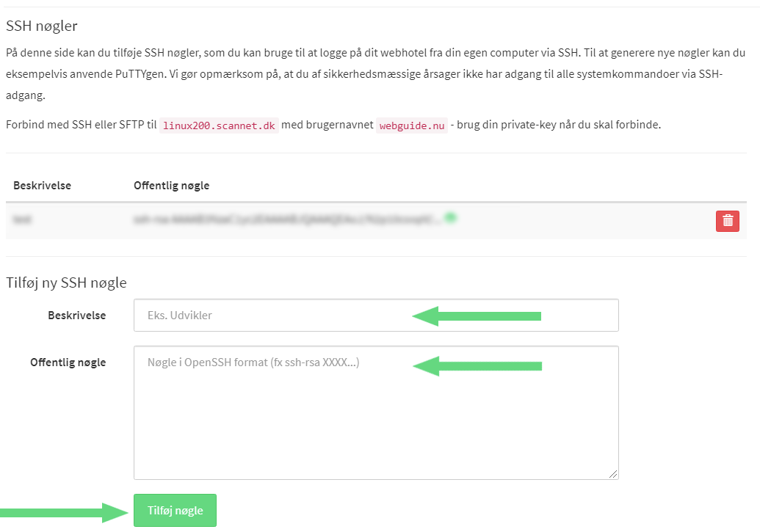760x532 pixels.
Task: Click the word PuTTYgen in the intro paragraph
Action: (140, 74)
